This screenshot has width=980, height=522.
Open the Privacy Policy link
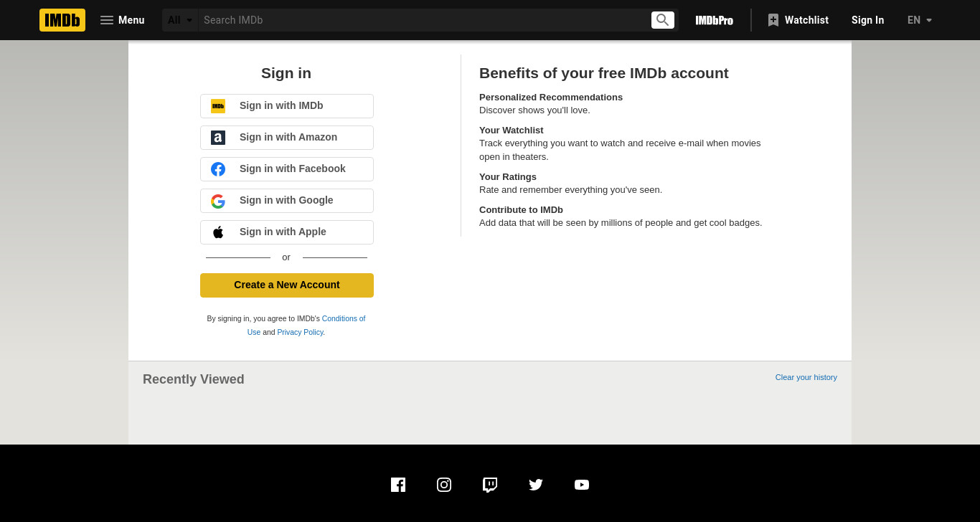[300, 332]
